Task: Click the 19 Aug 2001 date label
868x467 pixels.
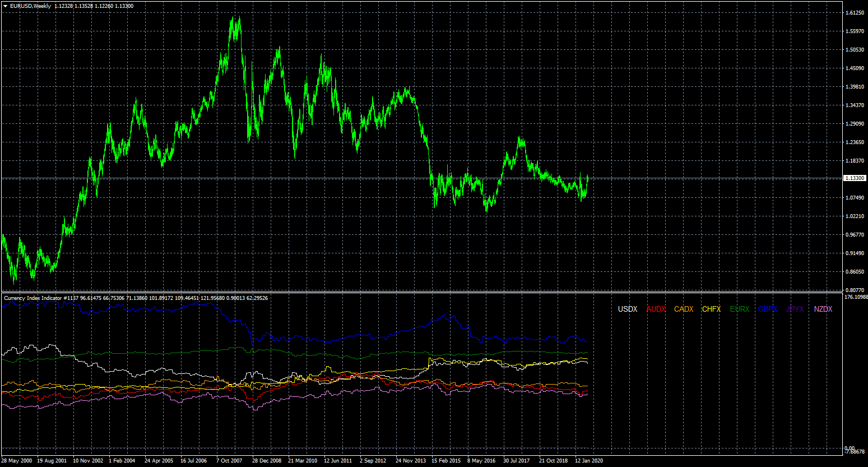Action: (x=52, y=461)
